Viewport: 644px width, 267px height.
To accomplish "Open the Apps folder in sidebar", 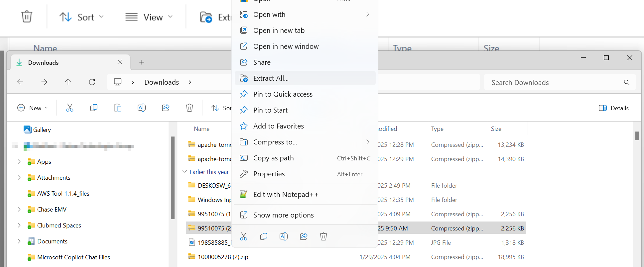I will pyautogui.click(x=39, y=161).
